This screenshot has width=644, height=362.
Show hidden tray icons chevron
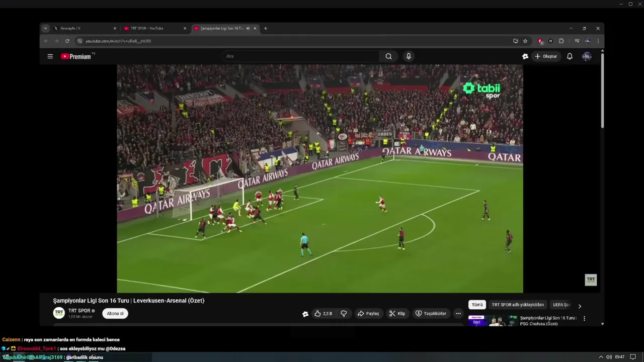[x=601, y=357]
